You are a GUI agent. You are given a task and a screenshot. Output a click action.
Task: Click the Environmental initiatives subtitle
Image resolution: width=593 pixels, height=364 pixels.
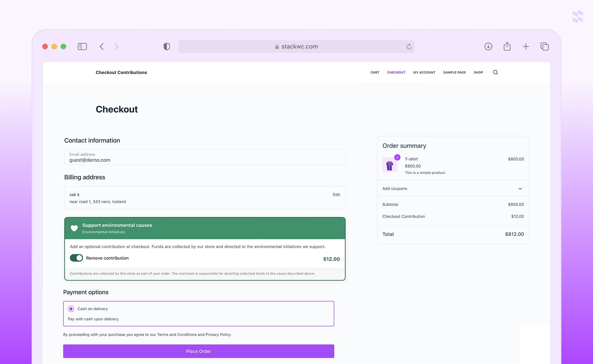(104, 232)
